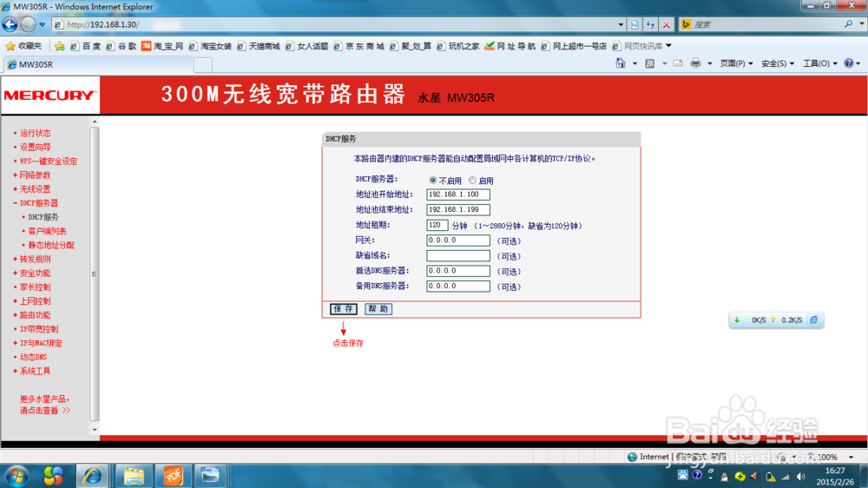Expand the 页面(P) menu

coord(736,63)
